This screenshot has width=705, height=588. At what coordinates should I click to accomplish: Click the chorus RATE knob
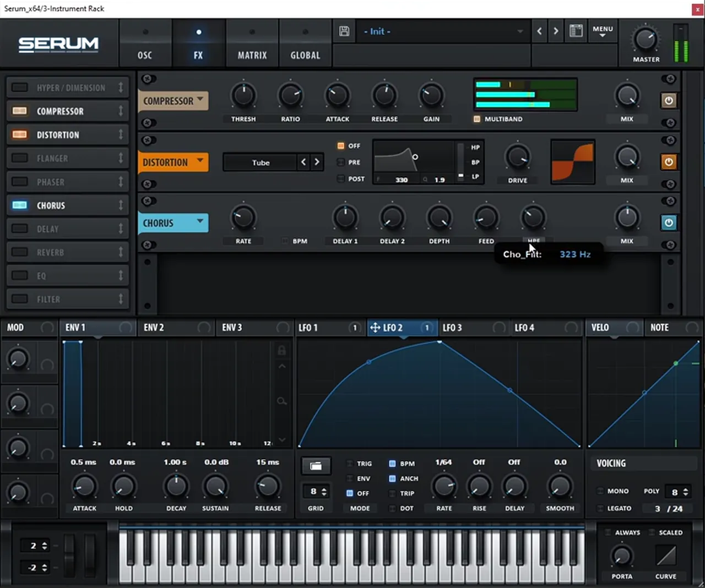[x=243, y=217]
